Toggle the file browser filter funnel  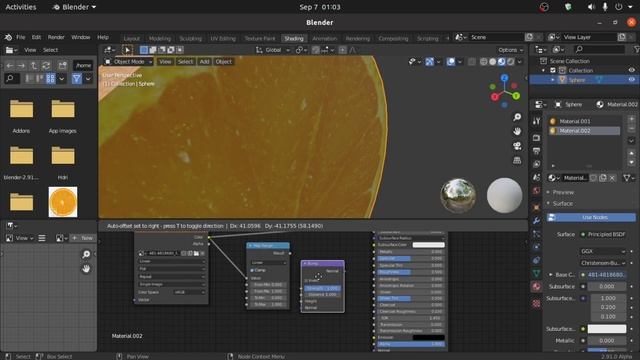tap(76, 78)
